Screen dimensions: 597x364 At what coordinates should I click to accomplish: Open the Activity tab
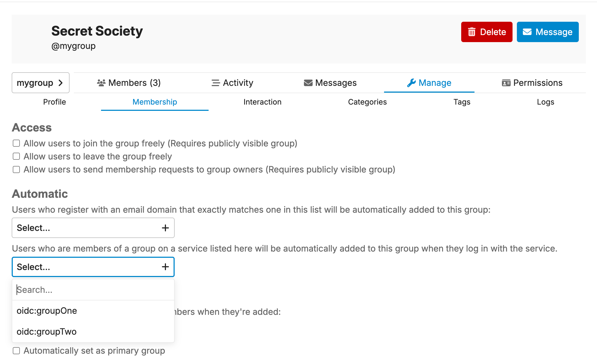[x=232, y=83]
